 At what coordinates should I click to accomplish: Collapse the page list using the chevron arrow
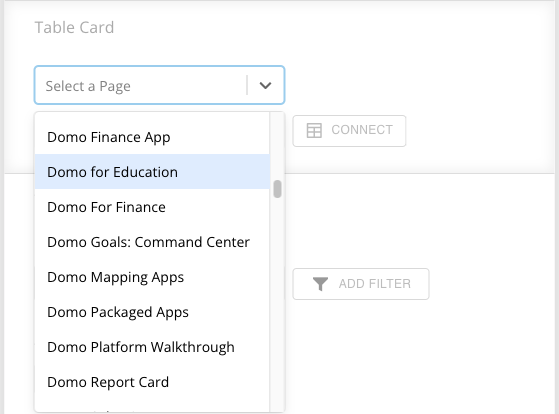[265, 86]
